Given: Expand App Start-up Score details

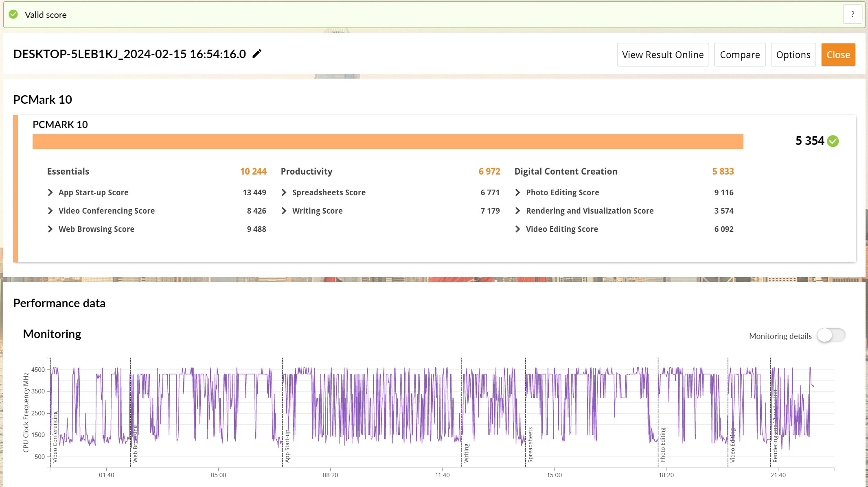Looking at the screenshot, I should pyautogui.click(x=50, y=192).
